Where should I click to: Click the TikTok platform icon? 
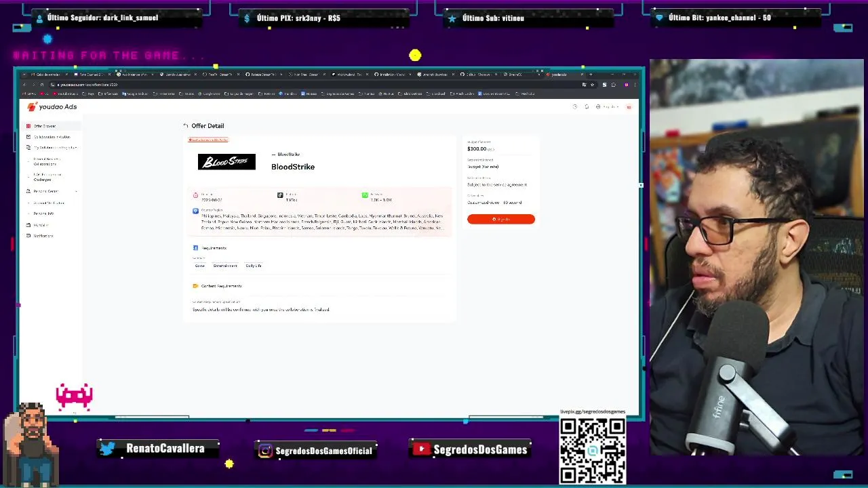(280, 195)
